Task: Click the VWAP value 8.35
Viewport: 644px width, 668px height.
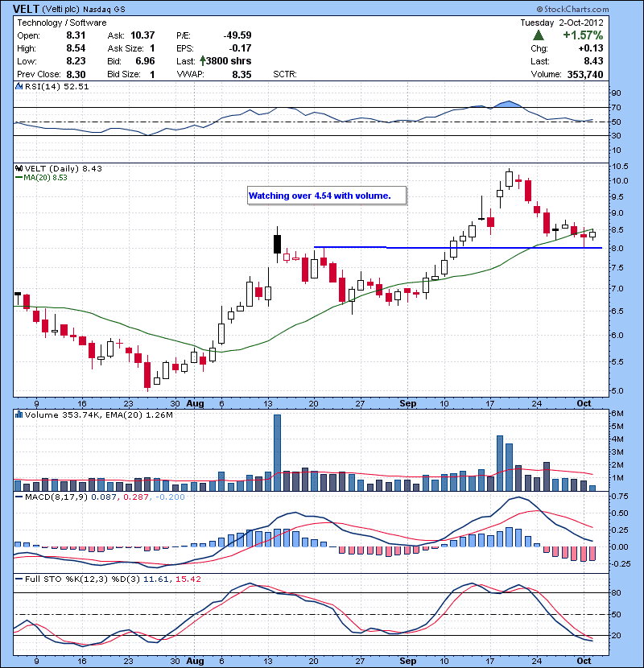Action: pyautogui.click(x=242, y=75)
